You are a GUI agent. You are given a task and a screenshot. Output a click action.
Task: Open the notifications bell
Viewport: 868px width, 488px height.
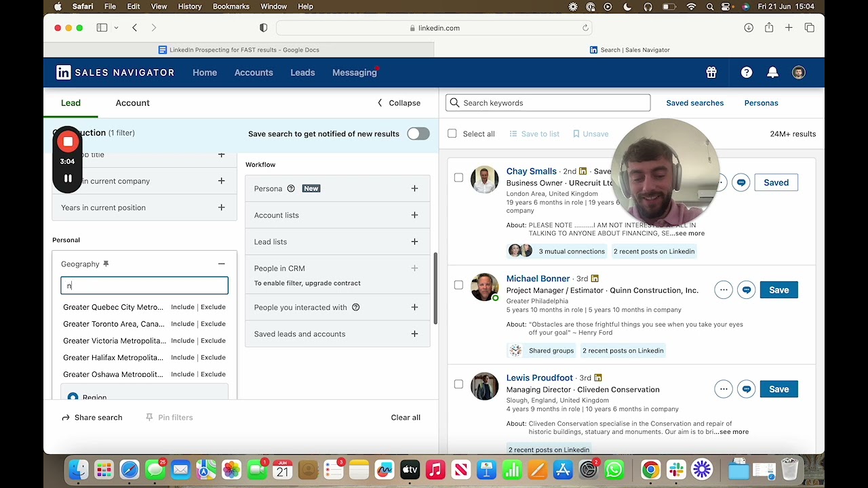pyautogui.click(x=772, y=73)
